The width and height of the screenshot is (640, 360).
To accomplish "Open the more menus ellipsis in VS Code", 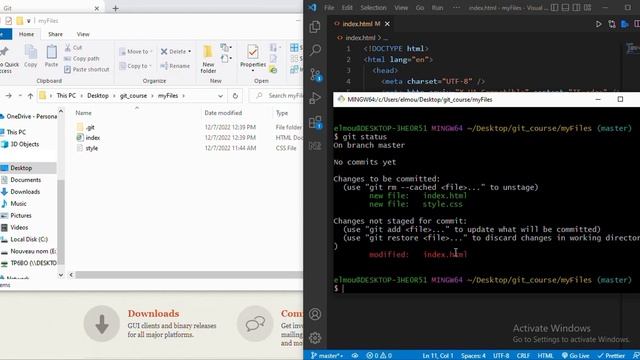I will tap(456, 8).
